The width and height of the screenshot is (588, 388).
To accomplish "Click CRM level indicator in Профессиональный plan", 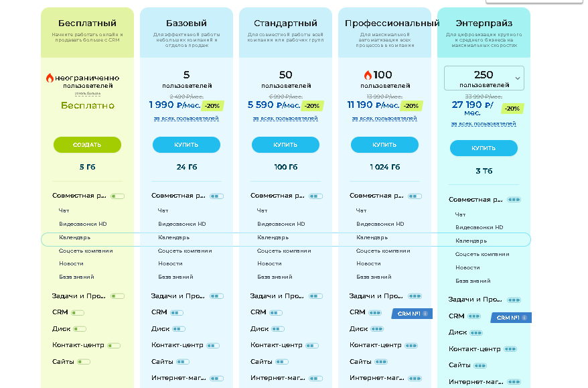I will (375, 312).
